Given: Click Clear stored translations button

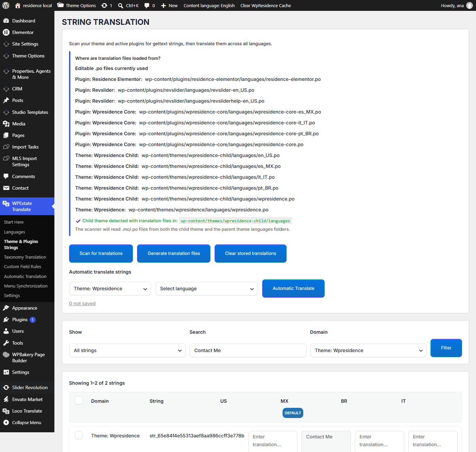Looking at the screenshot, I should coord(251,254).
